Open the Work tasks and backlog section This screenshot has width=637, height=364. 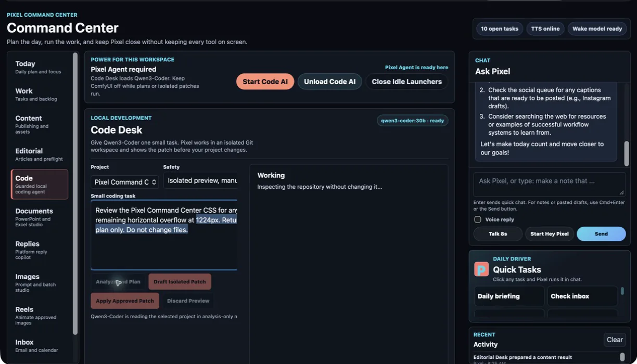tap(40, 94)
